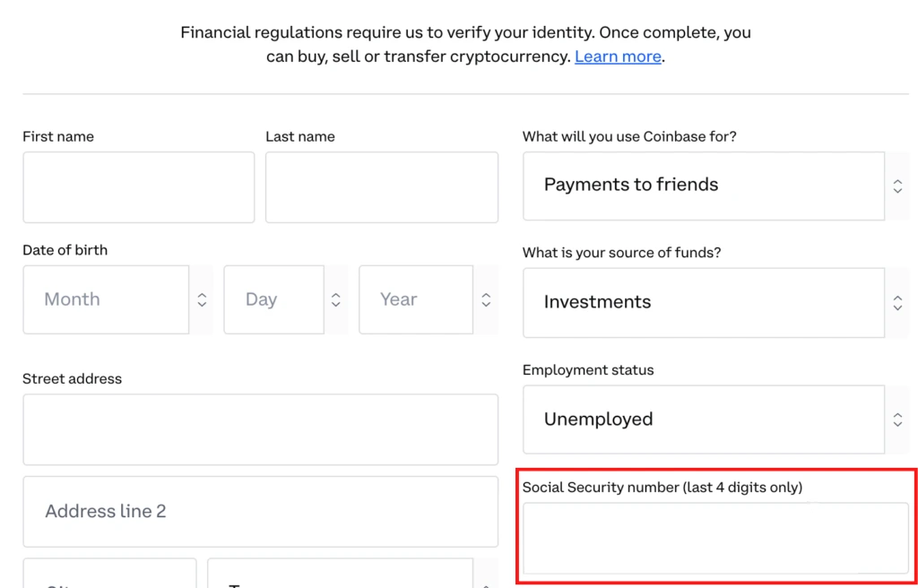
Task: Click the Address line 2 field
Action: click(261, 511)
